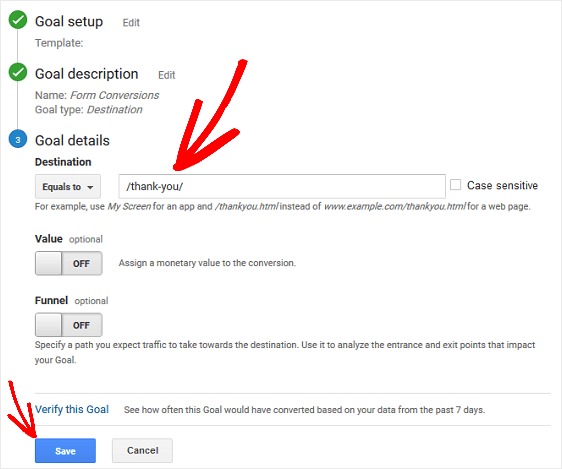562x469 pixels.
Task: Click the OFF label on Value switch
Action: (81, 264)
